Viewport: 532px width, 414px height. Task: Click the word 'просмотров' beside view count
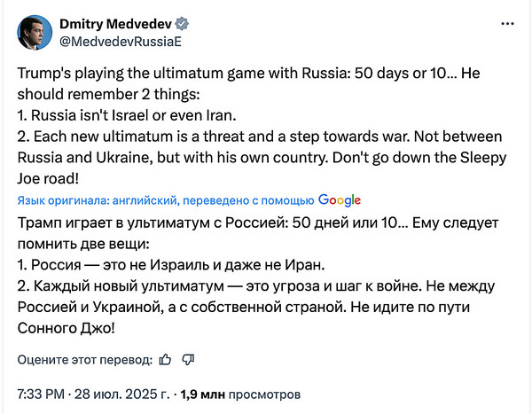tap(264, 394)
